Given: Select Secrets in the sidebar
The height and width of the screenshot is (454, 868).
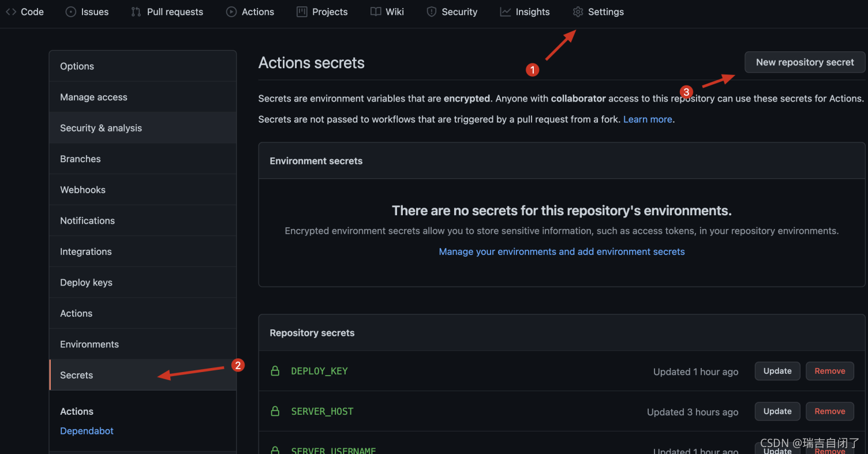Looking at the screenshot, I should [143, 375].
